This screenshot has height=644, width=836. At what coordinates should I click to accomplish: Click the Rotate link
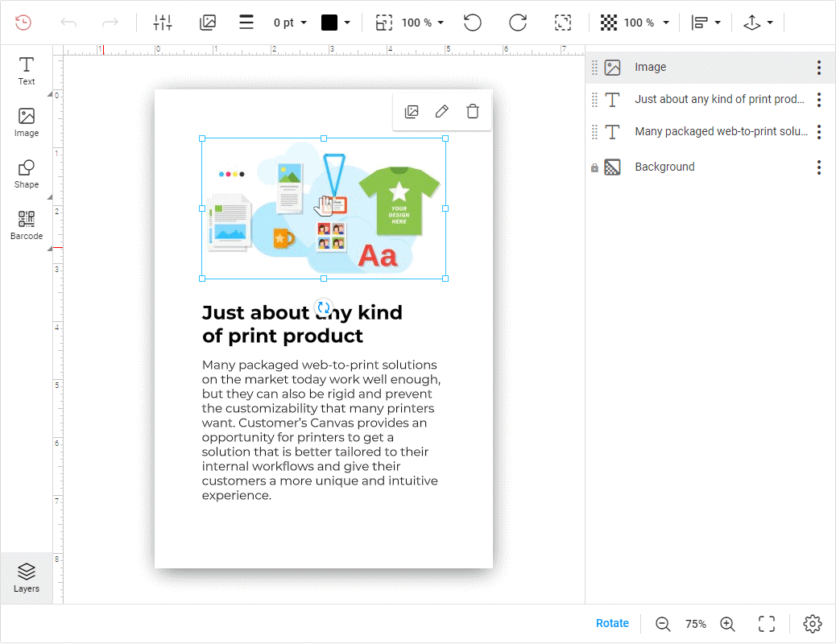coord(612,624)
